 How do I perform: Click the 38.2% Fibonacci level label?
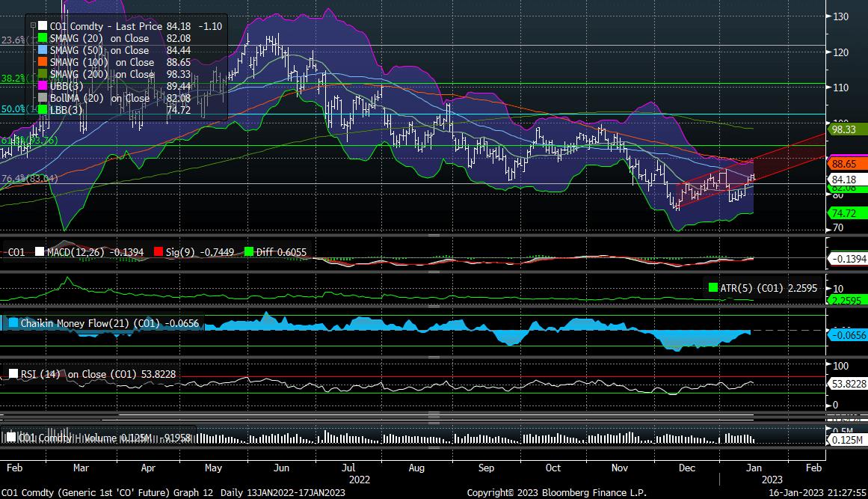[x=13, y=78]
